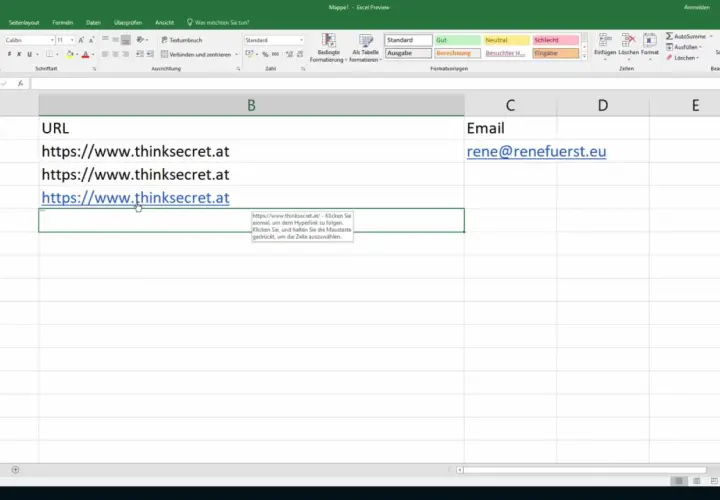Image resolution: width=720 pixels, height=500 pixels.
Task: Apply red font color
Action: pos(85,54)
